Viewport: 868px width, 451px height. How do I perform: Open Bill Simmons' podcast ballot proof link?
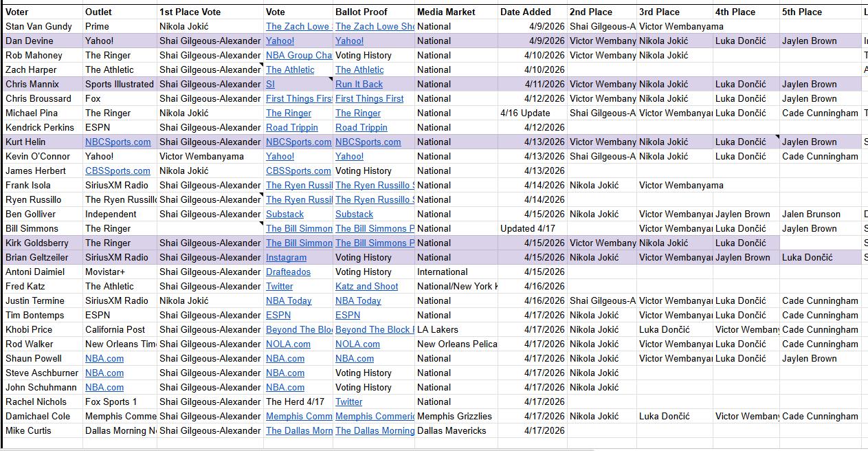pos(375,229)
